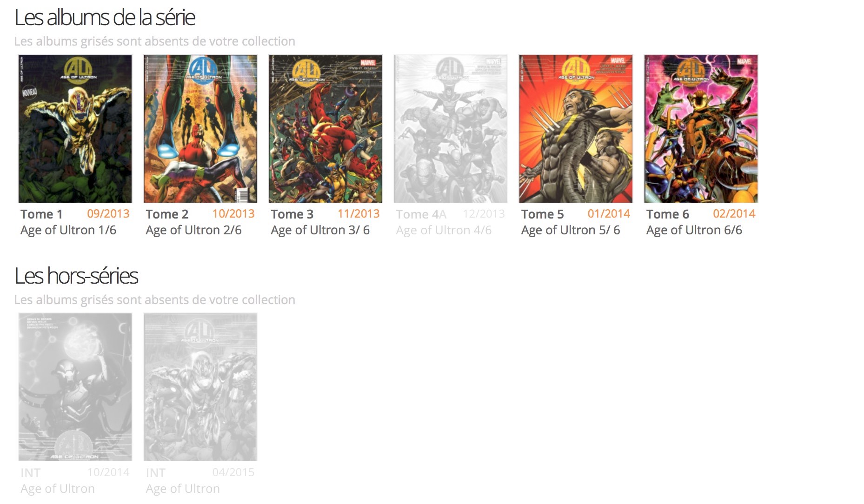Open the greyed INT 10/2014 cover

click(x=75, y=387)
